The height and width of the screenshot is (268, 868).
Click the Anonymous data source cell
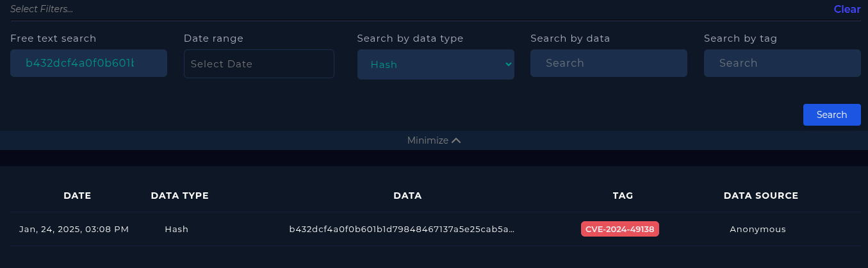point(758,229)
